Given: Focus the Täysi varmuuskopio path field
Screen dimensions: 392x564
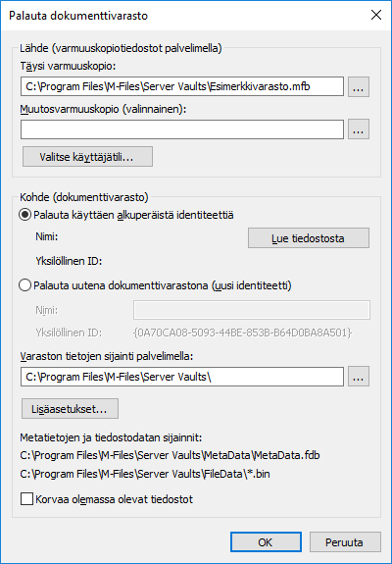Looking at the screenshot, I should click(x=182, y=86).
